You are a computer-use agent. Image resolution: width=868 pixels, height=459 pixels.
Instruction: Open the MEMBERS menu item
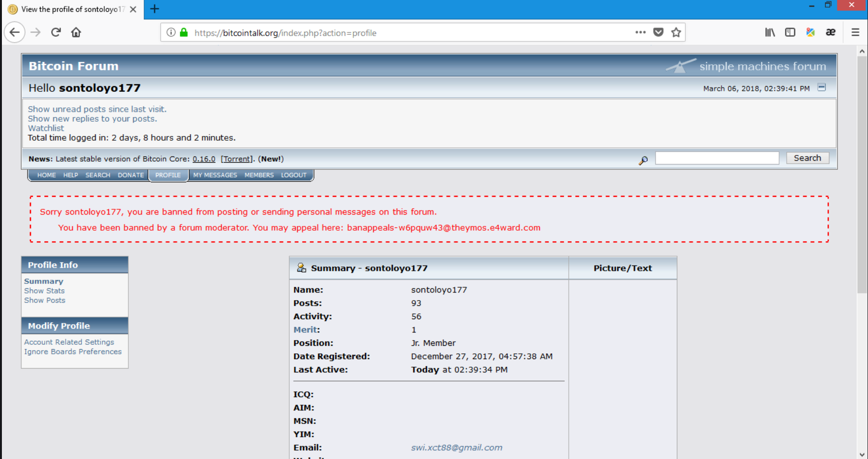[x=259, y=175]
